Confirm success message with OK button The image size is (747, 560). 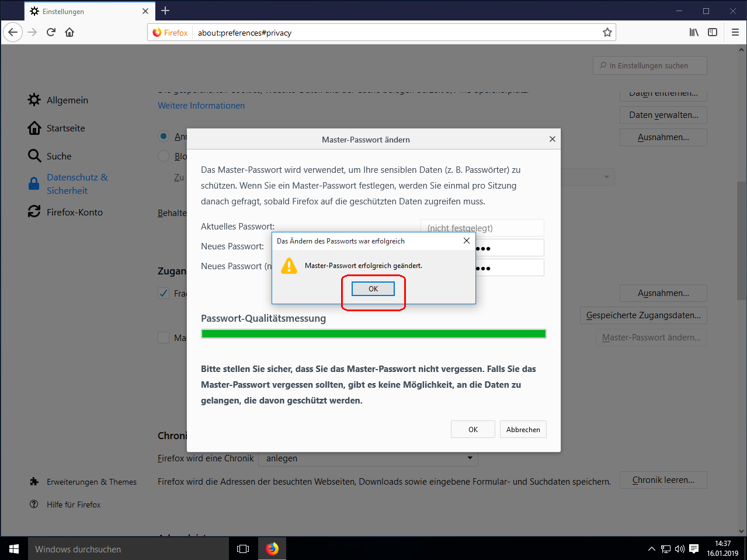[373, 288]
